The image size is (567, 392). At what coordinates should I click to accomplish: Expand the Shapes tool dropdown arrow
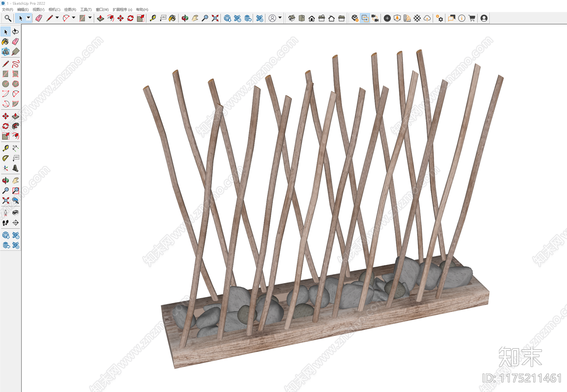coord(90,18)
